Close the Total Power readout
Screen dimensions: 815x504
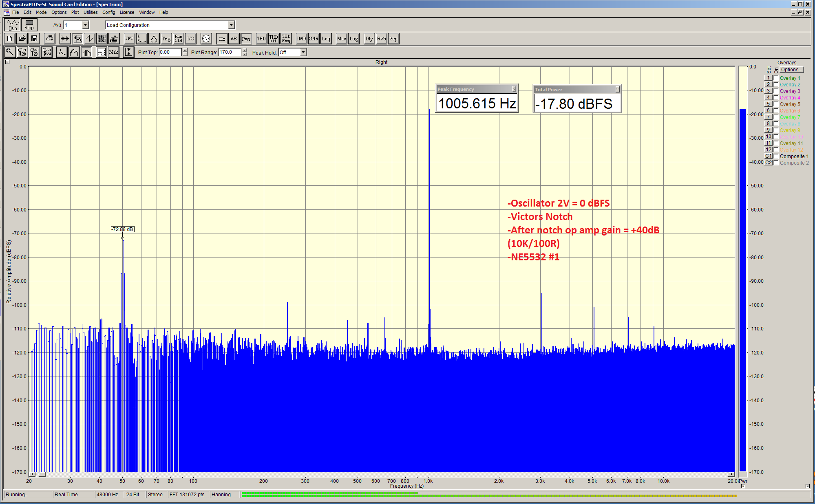click(x=618, y=89)
